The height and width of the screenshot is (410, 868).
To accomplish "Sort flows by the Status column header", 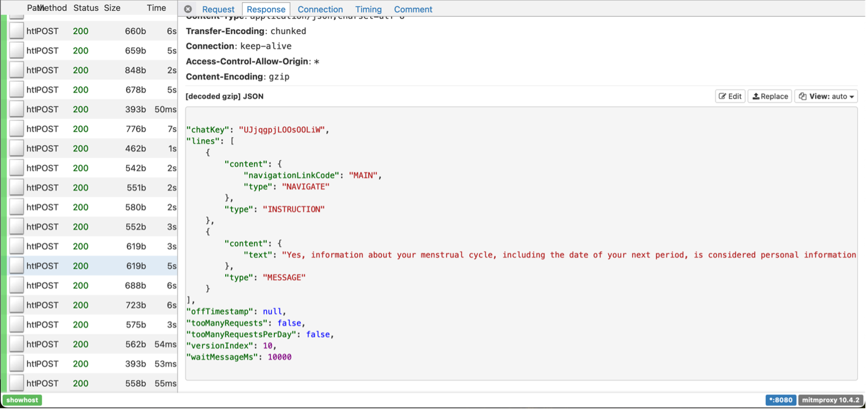I will (x=86, y=8).
